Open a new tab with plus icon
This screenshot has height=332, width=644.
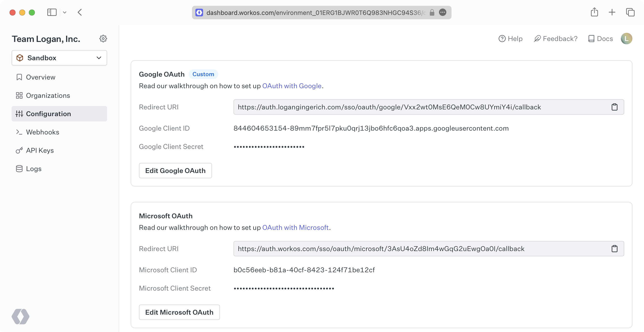tap(612, 12)
